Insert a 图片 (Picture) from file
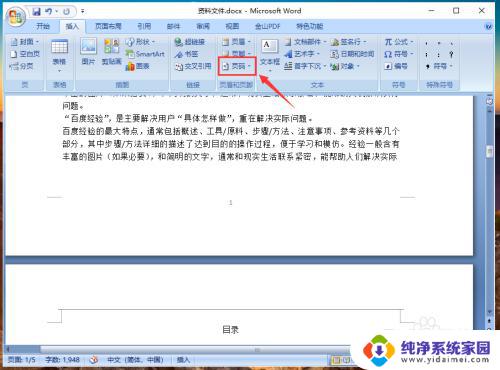 pos(88,52)
